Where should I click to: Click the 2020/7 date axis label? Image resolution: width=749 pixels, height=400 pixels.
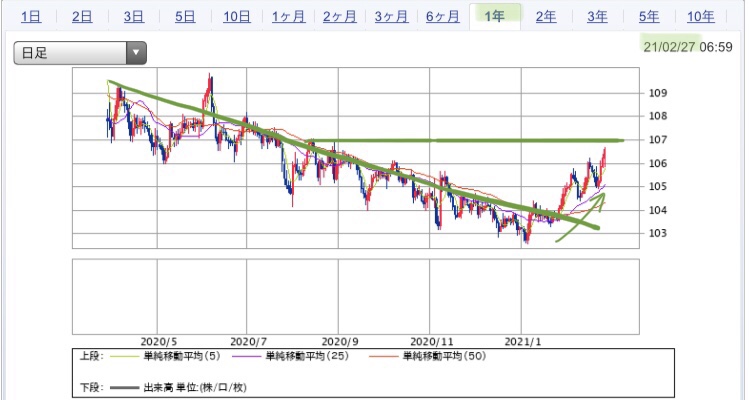248,342
